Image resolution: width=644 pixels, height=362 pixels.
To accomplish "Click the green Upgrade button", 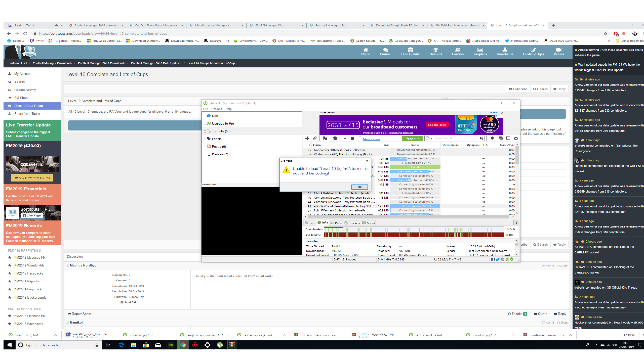I will click(x=412, y=138).
